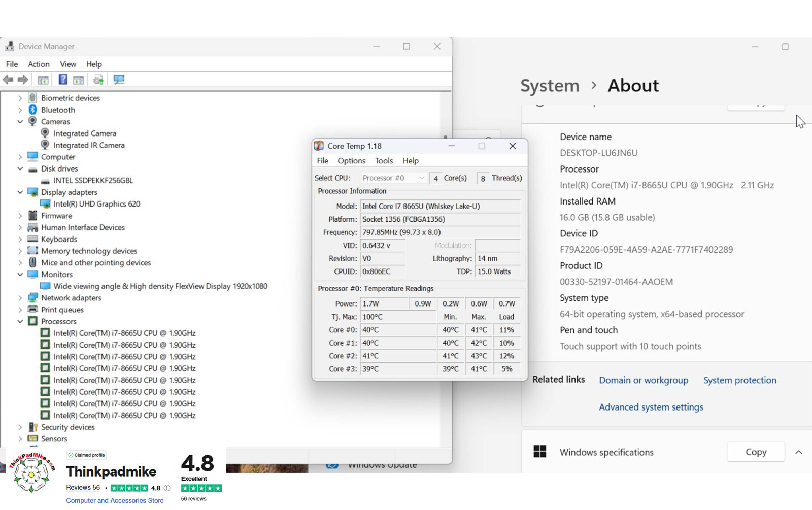Click Copy button for Windows specifications
Image resolution: width=812 pixels, height=510 pixels.
tap(756, 452)
